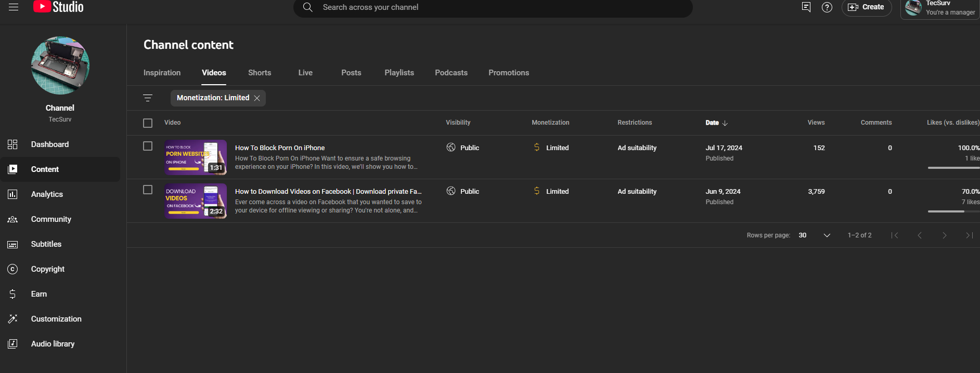Click Ad suitability for the iPhone video
Viewport: 980px width, 373px height.
point(637,148)
